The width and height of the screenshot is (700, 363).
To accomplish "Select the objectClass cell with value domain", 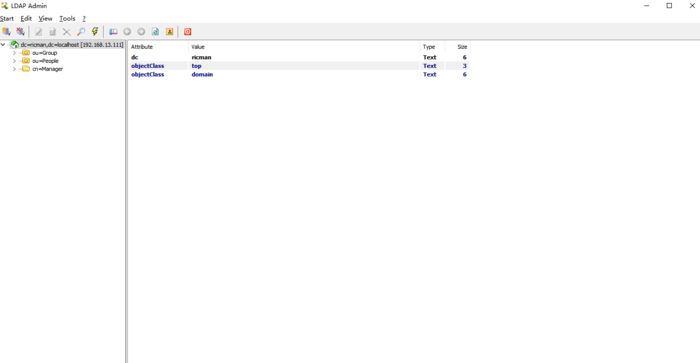I will pyautogui.click(x=147, y=74).
